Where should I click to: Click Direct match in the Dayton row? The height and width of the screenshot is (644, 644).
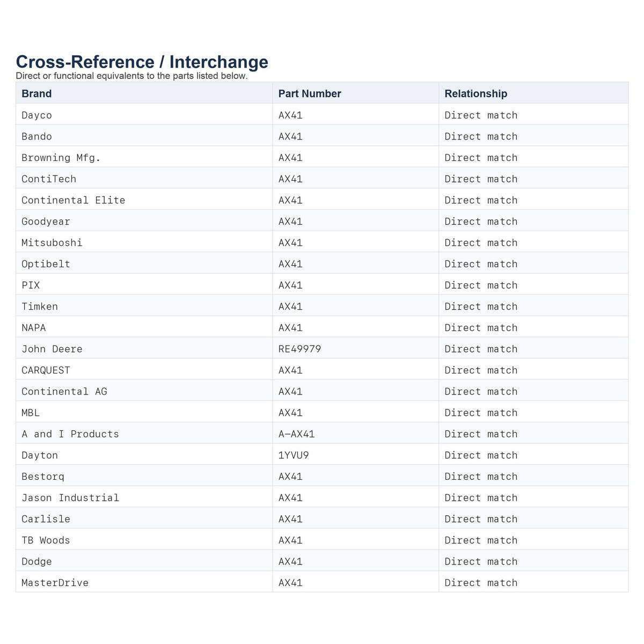pyautogui.click(x=481, y=455)
